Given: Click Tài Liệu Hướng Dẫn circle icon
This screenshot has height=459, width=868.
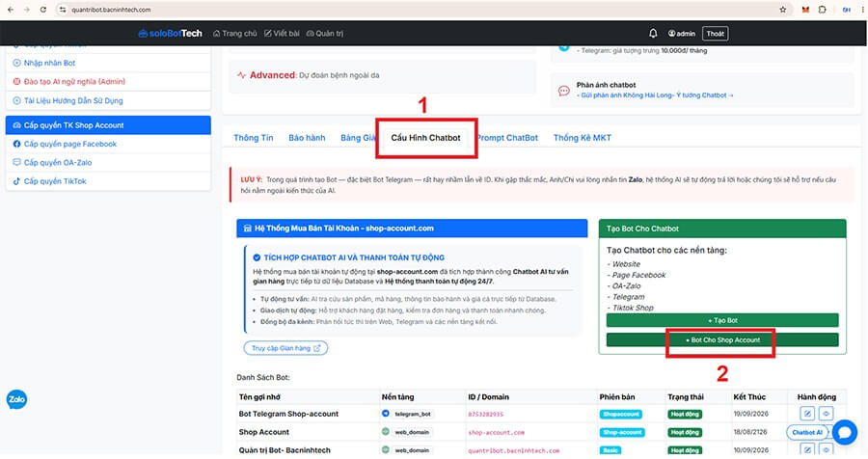Looking at the screenshot, I should [x=16, y=100].
